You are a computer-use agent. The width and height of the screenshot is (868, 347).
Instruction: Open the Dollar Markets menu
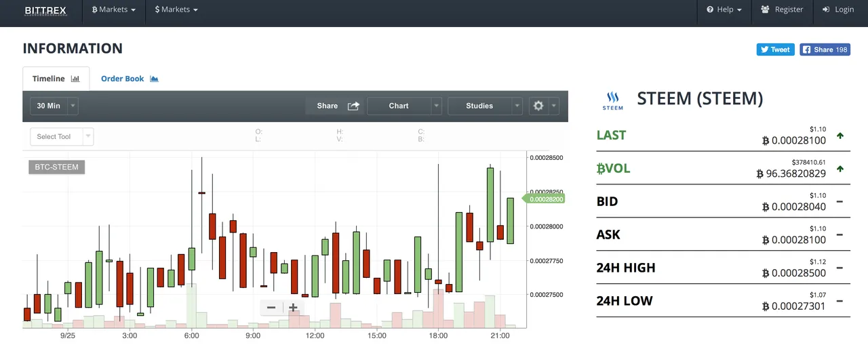point(176,9)
